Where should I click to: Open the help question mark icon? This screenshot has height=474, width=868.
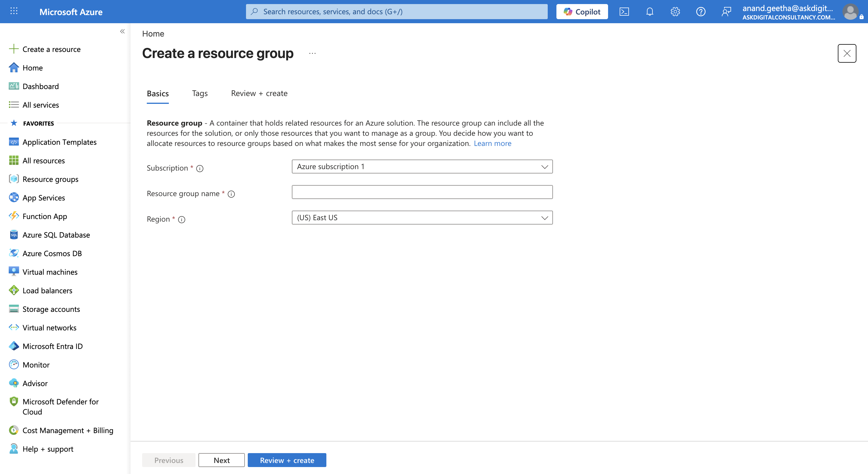[x=701, y=12]
